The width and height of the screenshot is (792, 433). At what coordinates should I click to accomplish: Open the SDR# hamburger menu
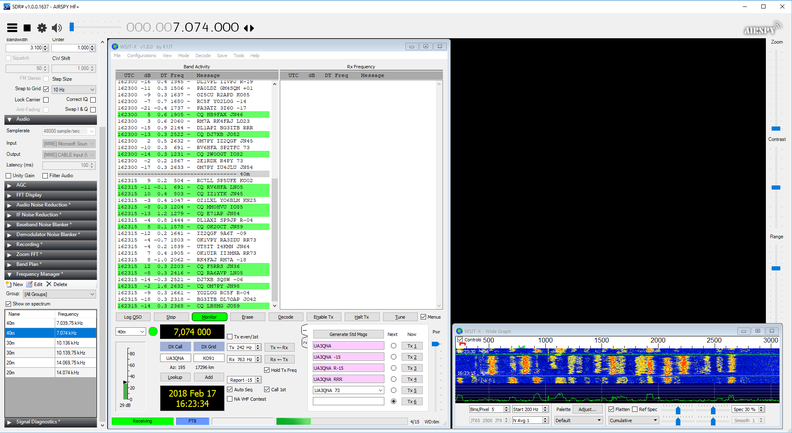pos(12,28)
